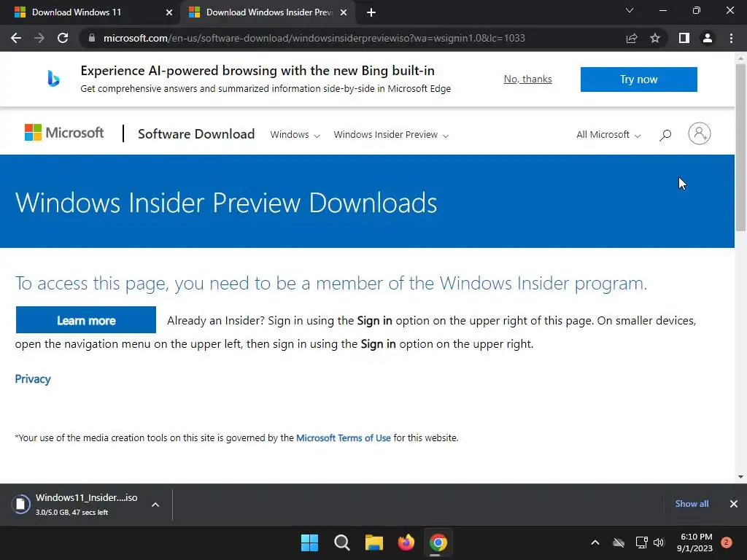Open the Privacy link
Image resolution: width=747 pixels, height=560 pixels.
(x=33, y=379)
